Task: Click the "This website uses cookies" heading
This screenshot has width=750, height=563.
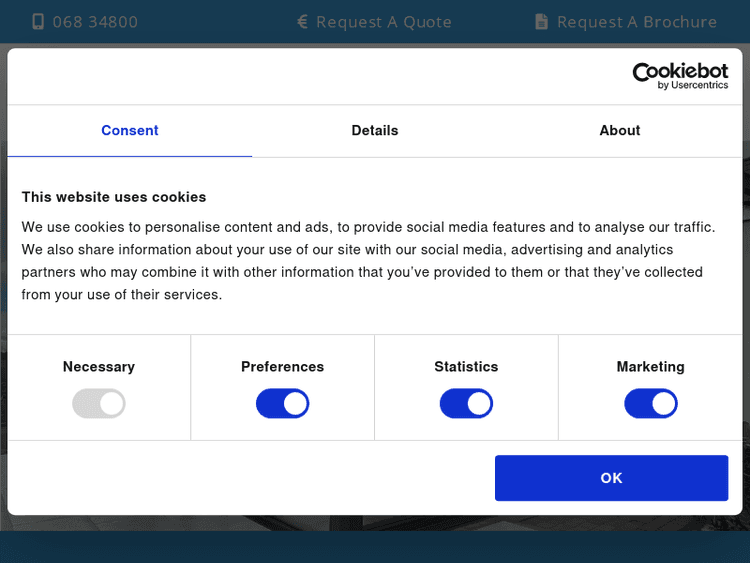Action: tap(114, 197)
